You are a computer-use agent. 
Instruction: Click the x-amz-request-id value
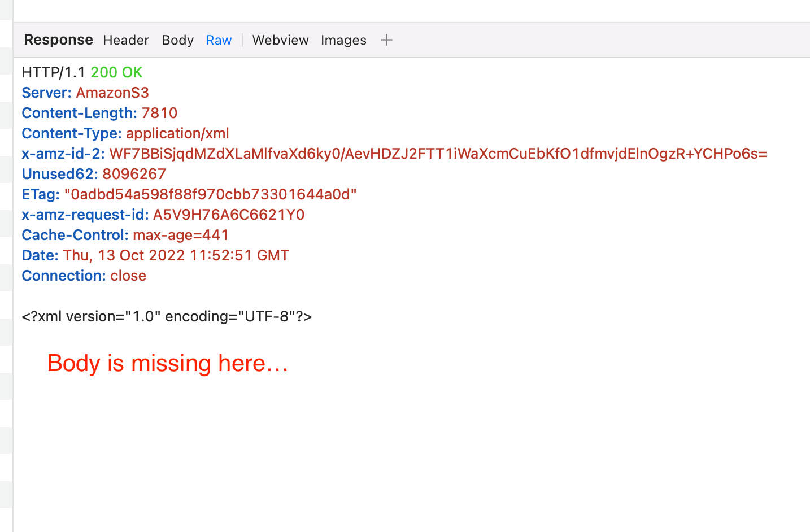pyautogui.click(x=228, y=214)
